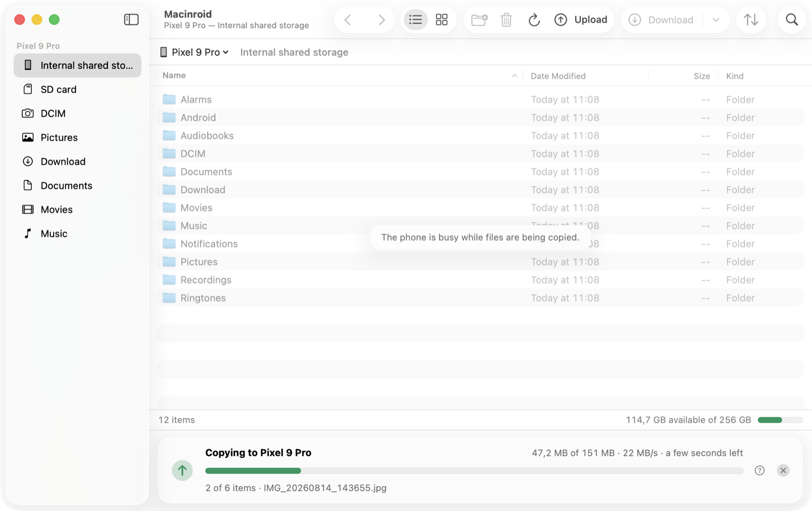
Task: Open the copy help question icon
Action: click(x=759, y=470)
